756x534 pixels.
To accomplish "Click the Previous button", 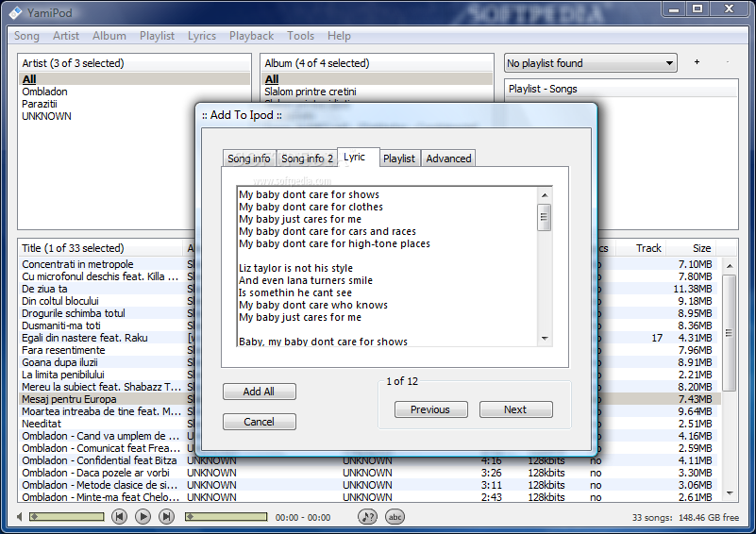I will tap(430, 409).
